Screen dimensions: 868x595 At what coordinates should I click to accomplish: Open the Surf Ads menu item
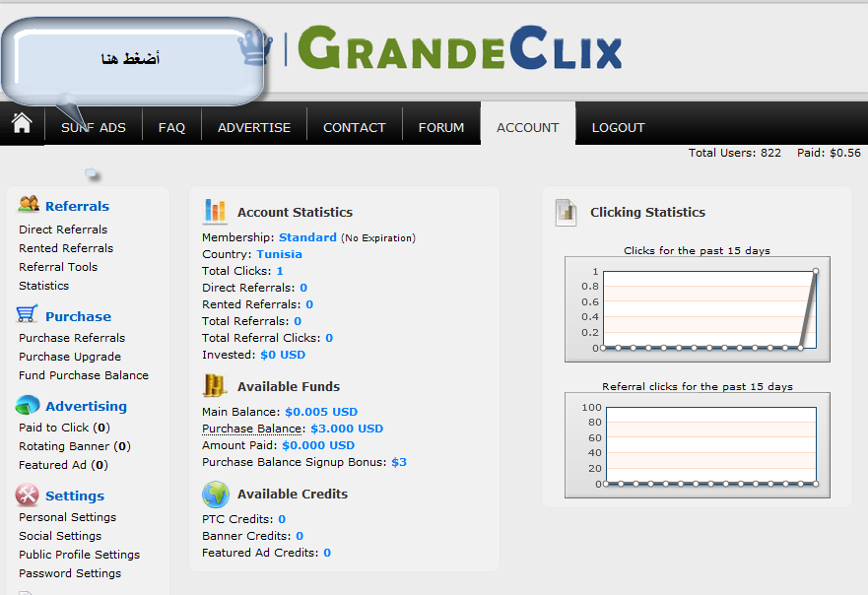pyautogui.click(x=94, y=128)
